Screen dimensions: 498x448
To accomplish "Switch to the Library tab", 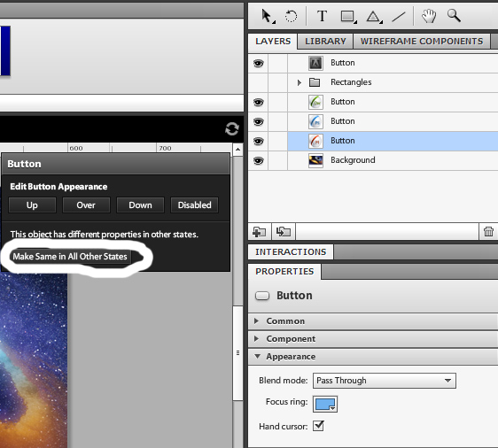I will (x=325, y=42).
